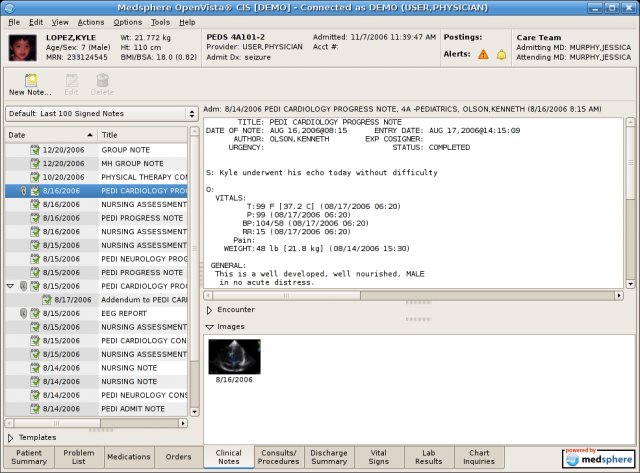Open the Default: Last 100 Signed Notes dropdown
The image size is (640, 473).
(102, 113)
